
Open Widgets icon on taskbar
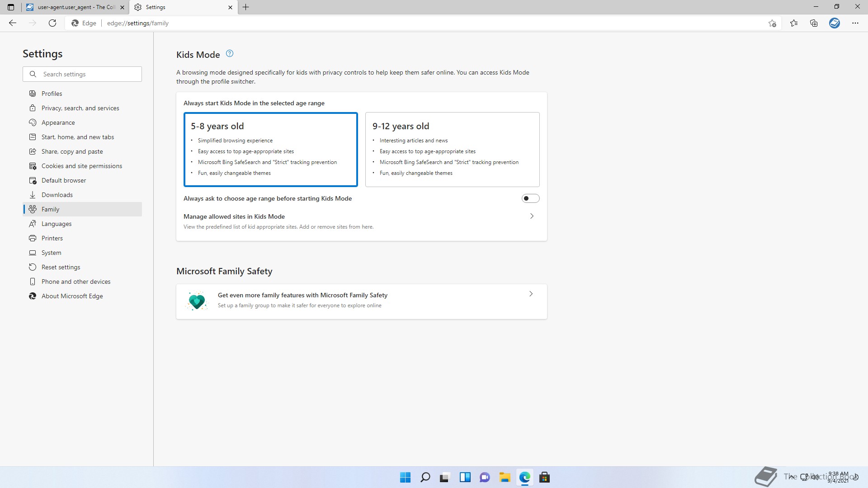point(465,477)
